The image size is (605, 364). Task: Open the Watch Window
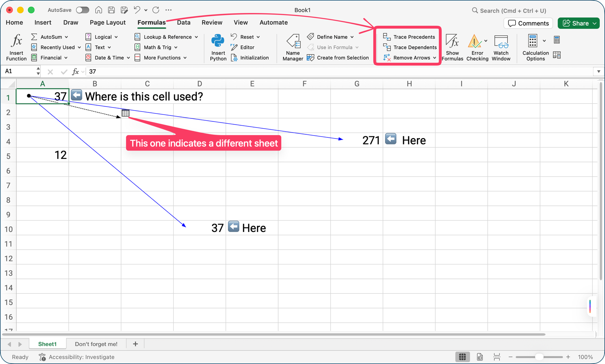[x=501, y=47]
